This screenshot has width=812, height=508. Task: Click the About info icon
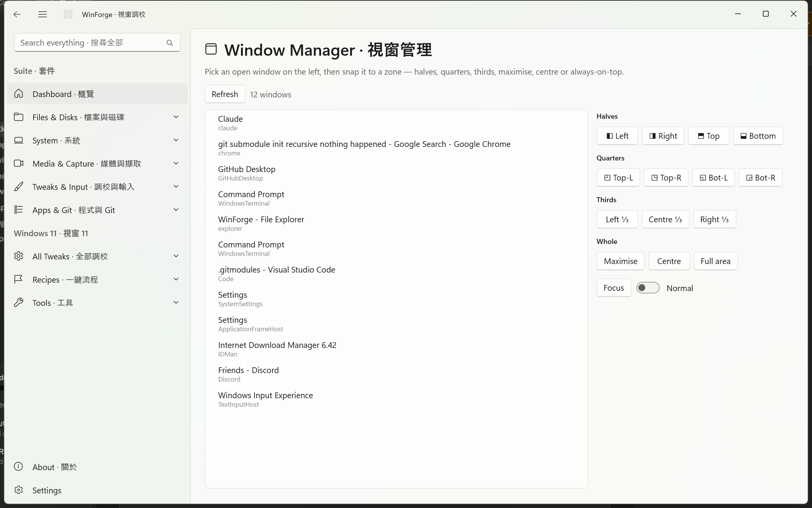pyautogui.click(x=19, y=467)
